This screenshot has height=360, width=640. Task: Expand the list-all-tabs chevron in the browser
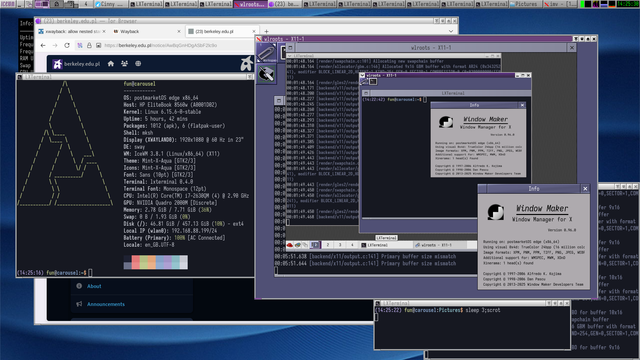tap(451, 31)
